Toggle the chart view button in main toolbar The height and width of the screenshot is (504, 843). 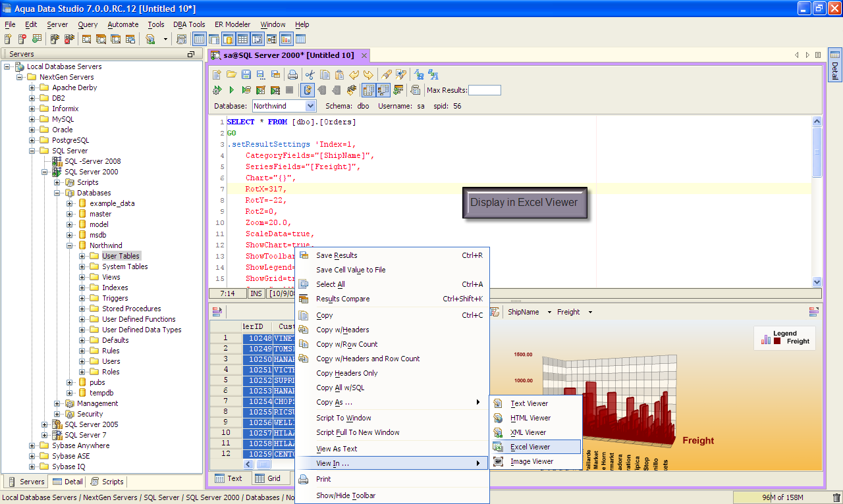pyautogui.click(x=286, y=39)
